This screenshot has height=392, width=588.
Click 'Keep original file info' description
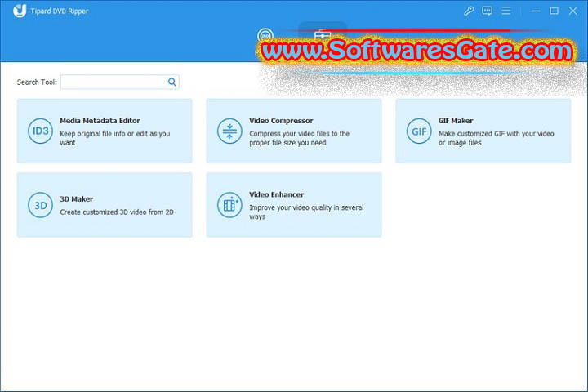click(115, 138)
